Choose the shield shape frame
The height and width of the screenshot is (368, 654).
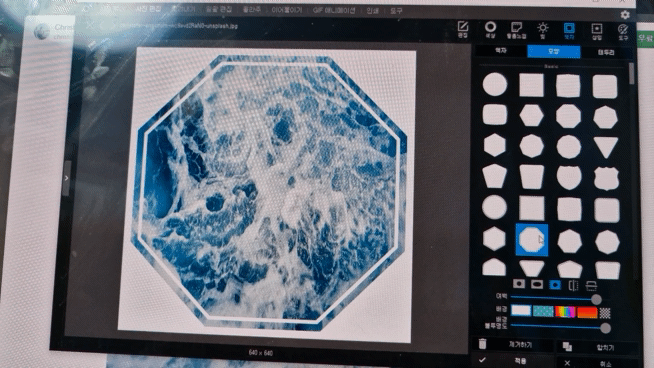pyautogui.click(x=569, y=177)
